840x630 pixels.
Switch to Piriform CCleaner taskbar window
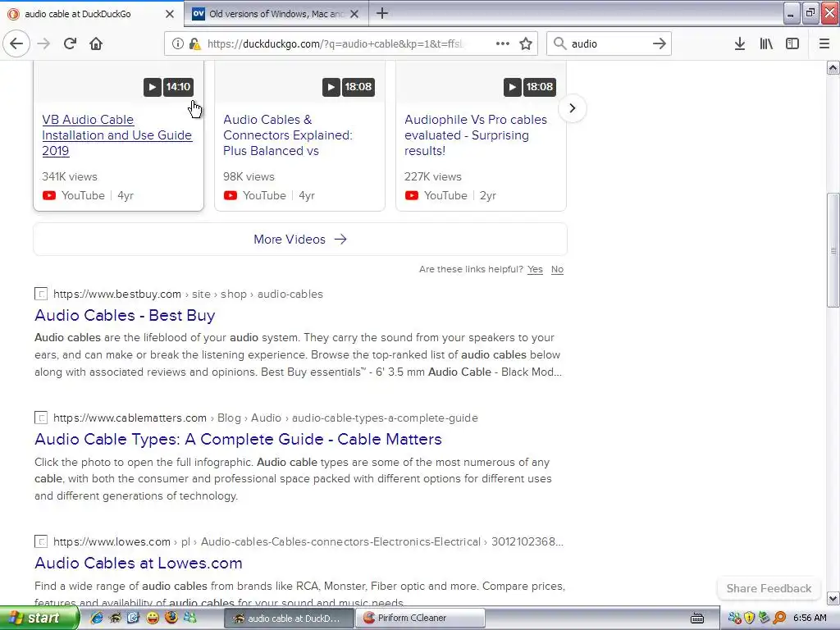(x=421, y=619)
